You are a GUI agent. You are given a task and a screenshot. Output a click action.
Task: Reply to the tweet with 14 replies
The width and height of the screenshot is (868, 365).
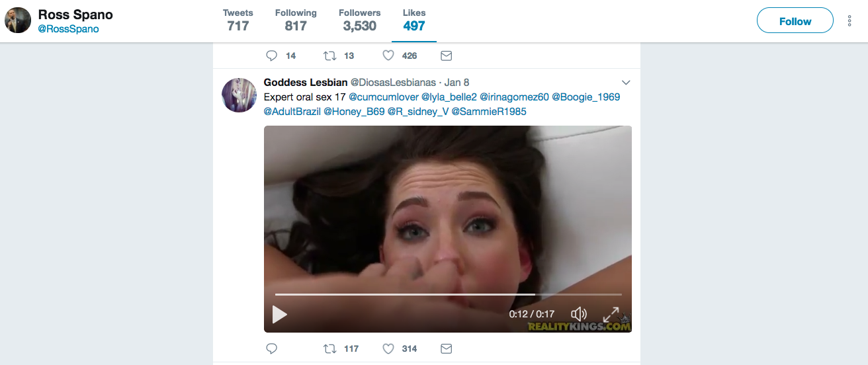point(271,56)
